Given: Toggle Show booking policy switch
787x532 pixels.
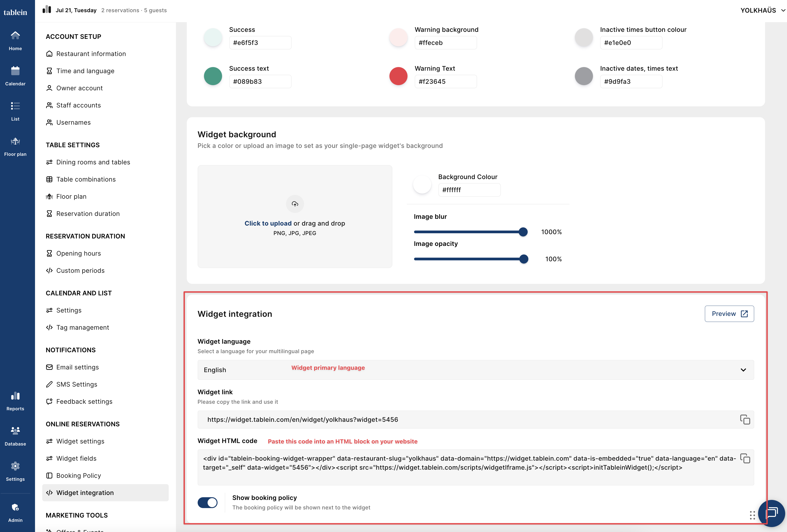Looking at the screenshot, I should pos(208,503).
